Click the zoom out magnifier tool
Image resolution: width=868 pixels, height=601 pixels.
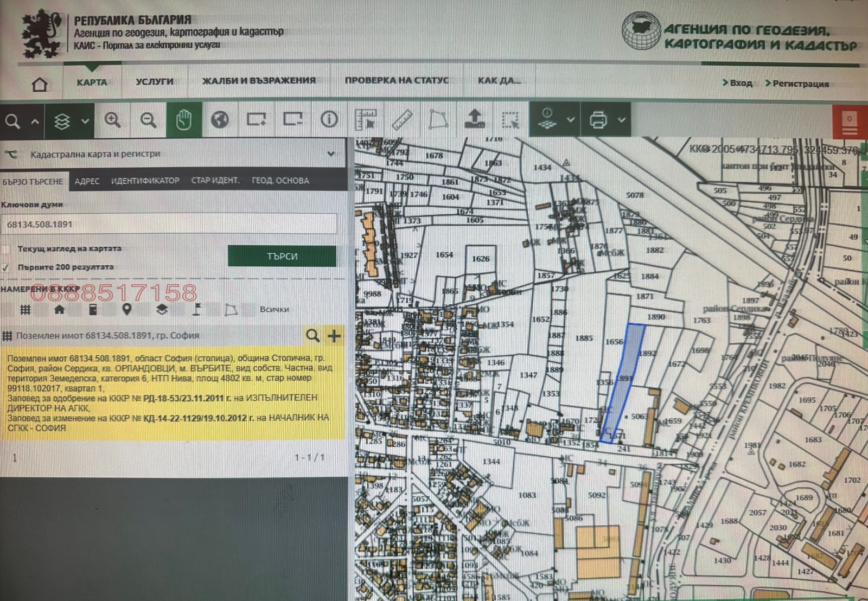point(149,120)
